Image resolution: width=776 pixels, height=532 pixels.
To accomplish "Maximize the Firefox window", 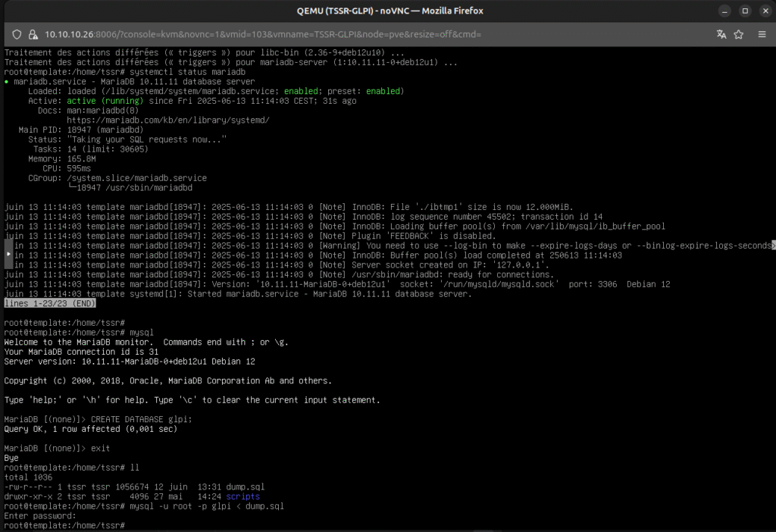I will pyautogui.click(x=743, y=11).
